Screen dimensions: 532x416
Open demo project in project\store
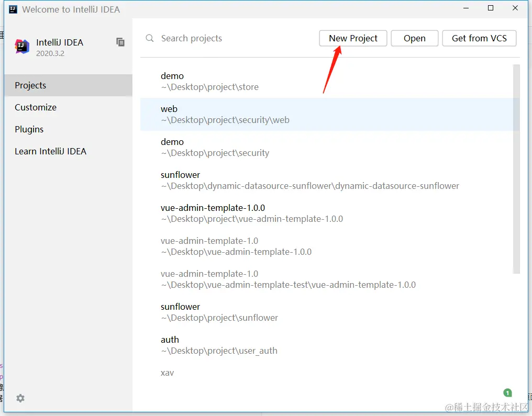click(327, 82)
